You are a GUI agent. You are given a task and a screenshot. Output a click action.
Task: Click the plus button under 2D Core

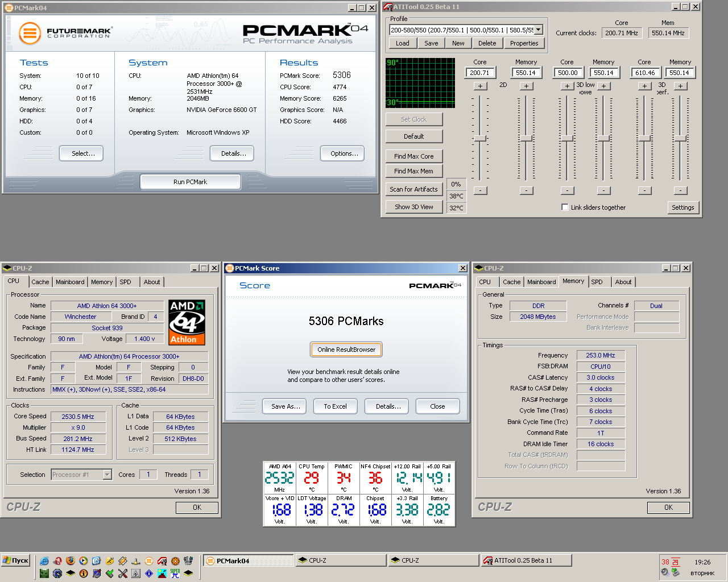(480, 86)
